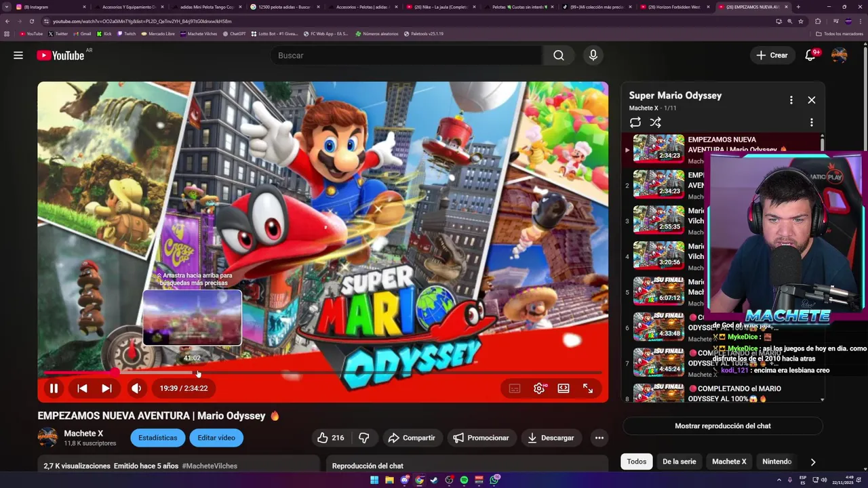Reload the page

point(31,21)
